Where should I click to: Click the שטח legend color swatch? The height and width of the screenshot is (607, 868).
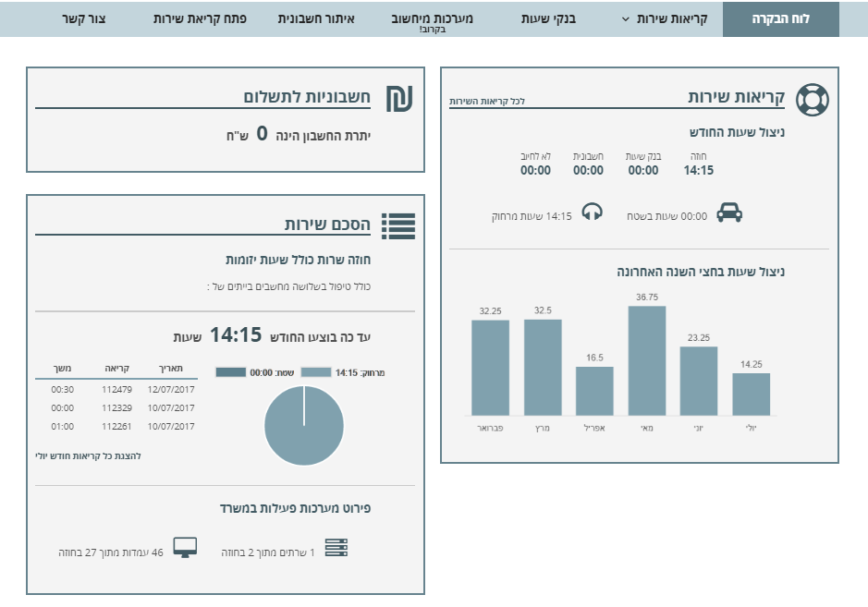[231, 372]
